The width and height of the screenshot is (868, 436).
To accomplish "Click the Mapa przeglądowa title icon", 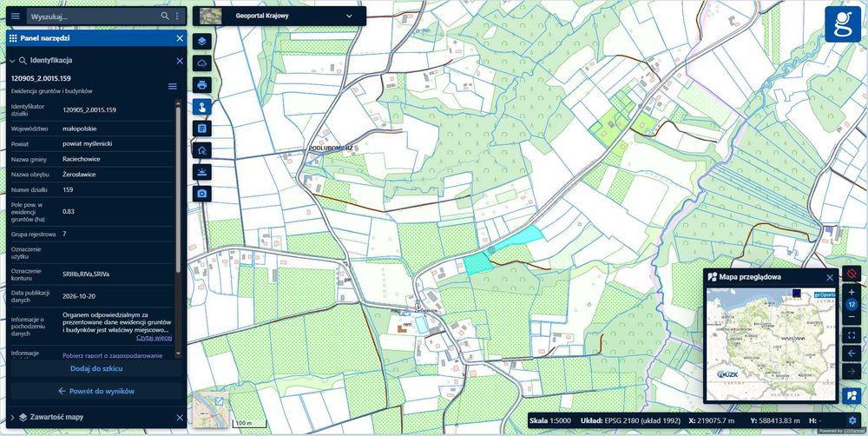I will [713, 277].
